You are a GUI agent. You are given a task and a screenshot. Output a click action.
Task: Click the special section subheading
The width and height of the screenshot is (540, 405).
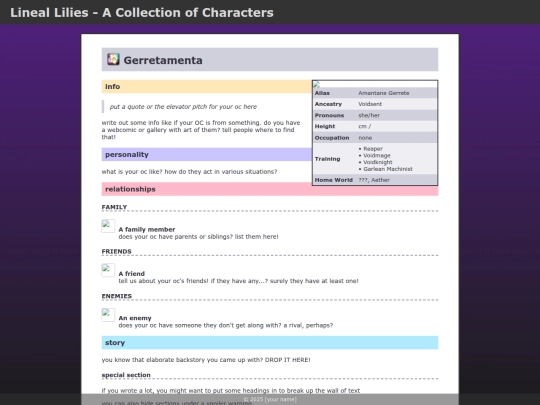[x=126, y=375]
